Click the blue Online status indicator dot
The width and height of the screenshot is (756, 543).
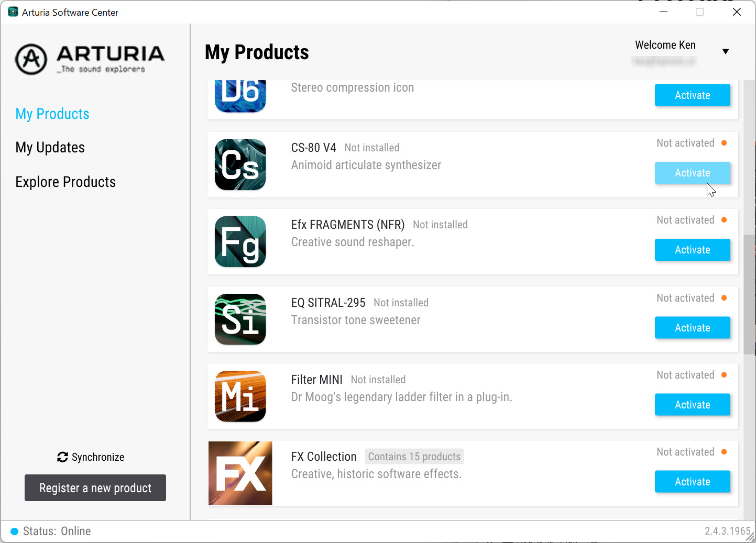click(15, 531)
